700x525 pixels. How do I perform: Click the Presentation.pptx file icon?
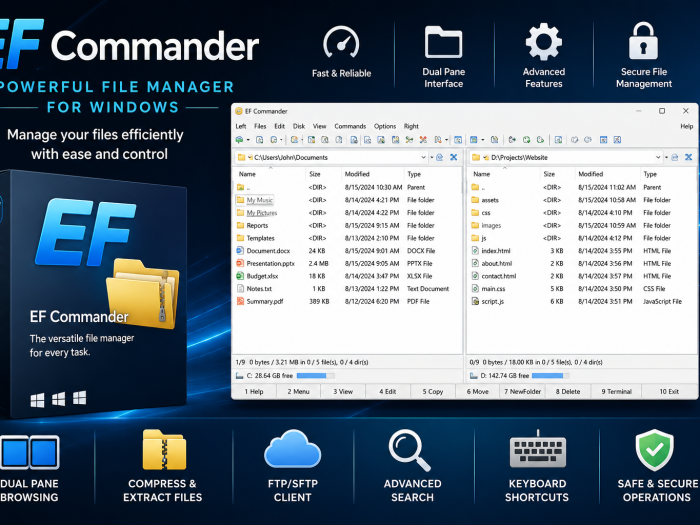(240, 263)
